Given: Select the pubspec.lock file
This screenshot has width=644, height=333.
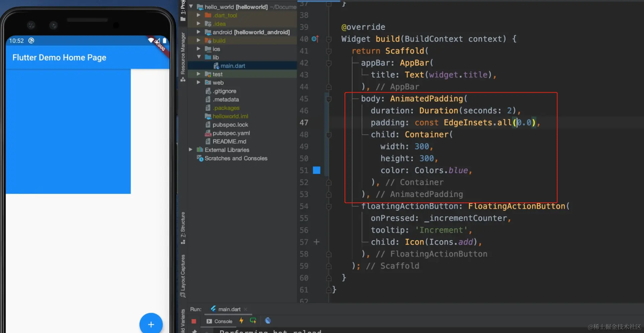Looking at the screenshot, I should 230,124.
